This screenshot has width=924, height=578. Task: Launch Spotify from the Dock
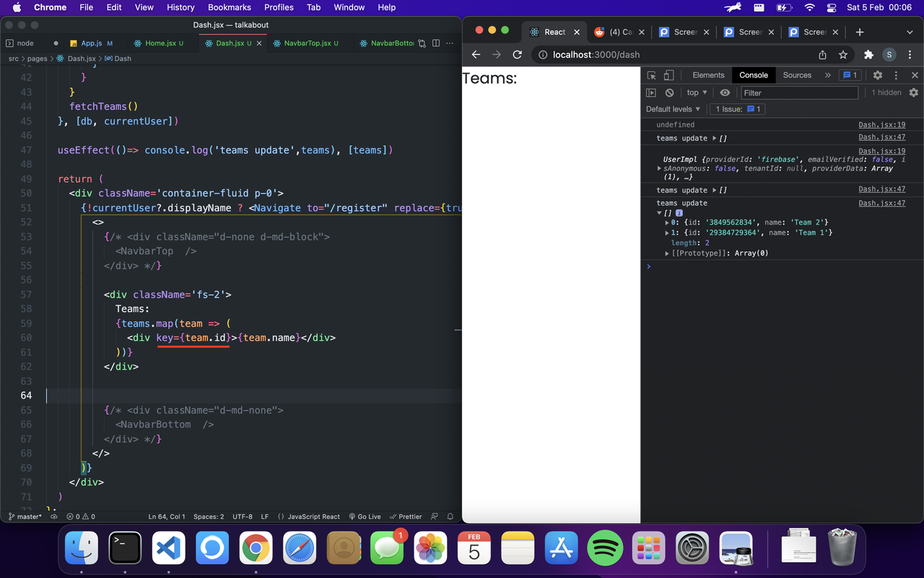click(605, 548)
